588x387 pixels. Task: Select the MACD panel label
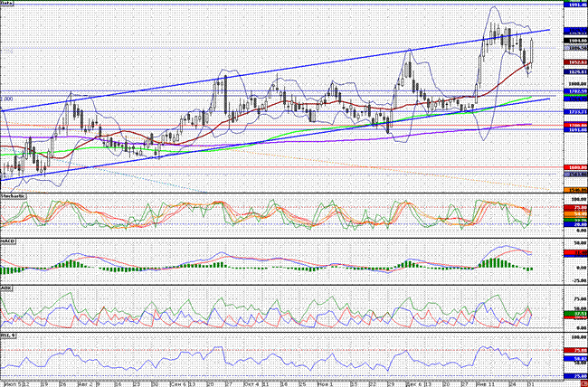[8, 242]
